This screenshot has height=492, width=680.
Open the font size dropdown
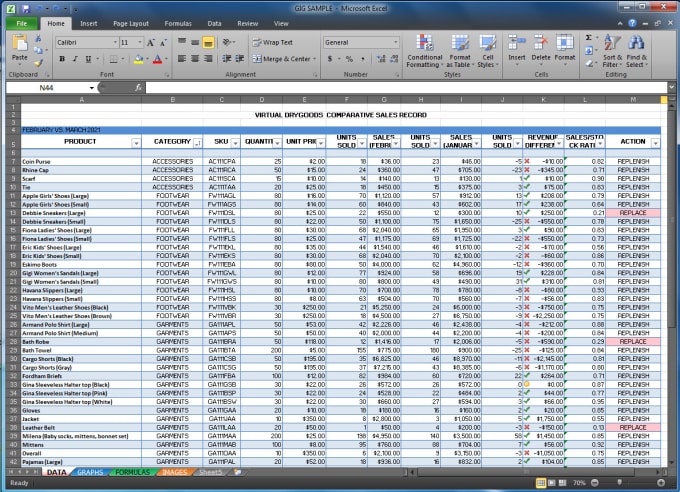[140, 42]
